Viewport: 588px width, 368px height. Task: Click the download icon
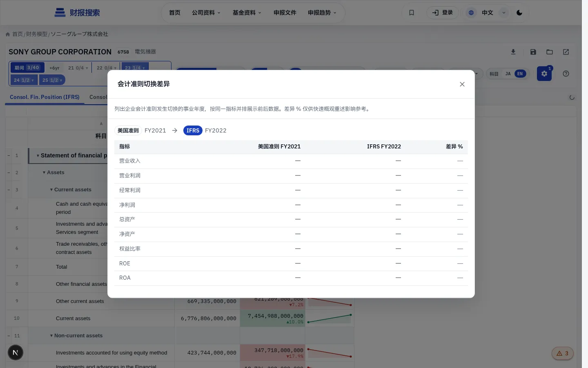click(513, 52)
